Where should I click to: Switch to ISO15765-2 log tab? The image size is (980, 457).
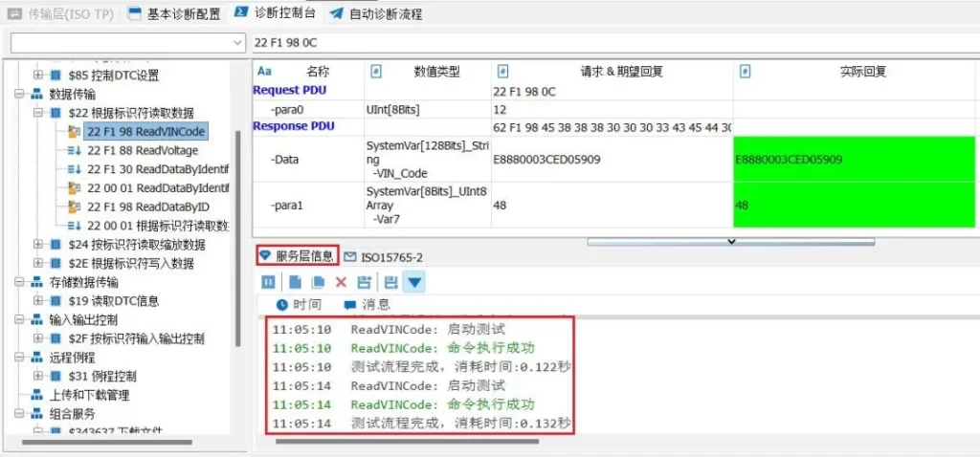(383, 256)
